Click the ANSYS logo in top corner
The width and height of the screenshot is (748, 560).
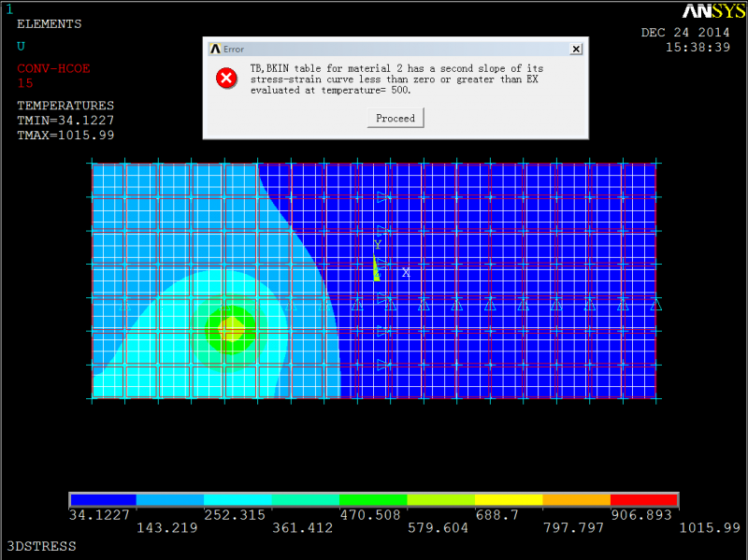tap(713, 11)
